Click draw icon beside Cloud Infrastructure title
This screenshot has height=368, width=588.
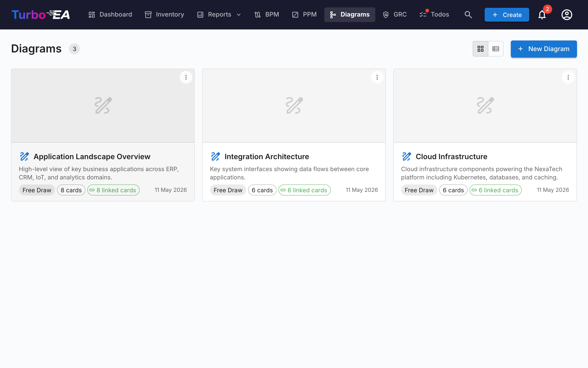coord(407,156)
